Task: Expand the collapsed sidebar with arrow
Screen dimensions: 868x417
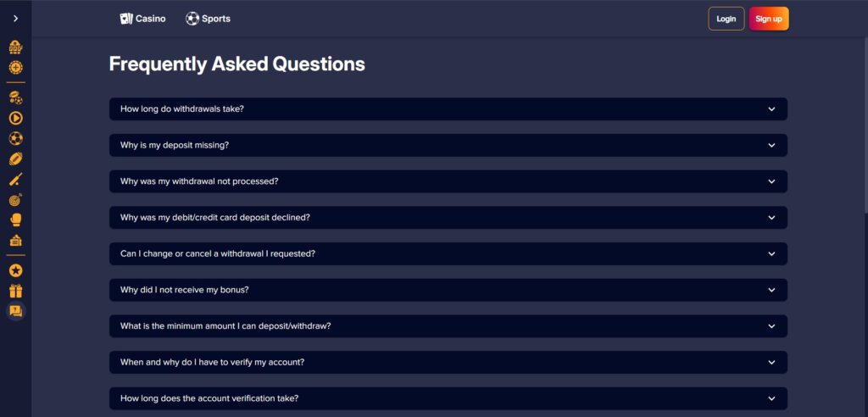Action: point(15,18)
